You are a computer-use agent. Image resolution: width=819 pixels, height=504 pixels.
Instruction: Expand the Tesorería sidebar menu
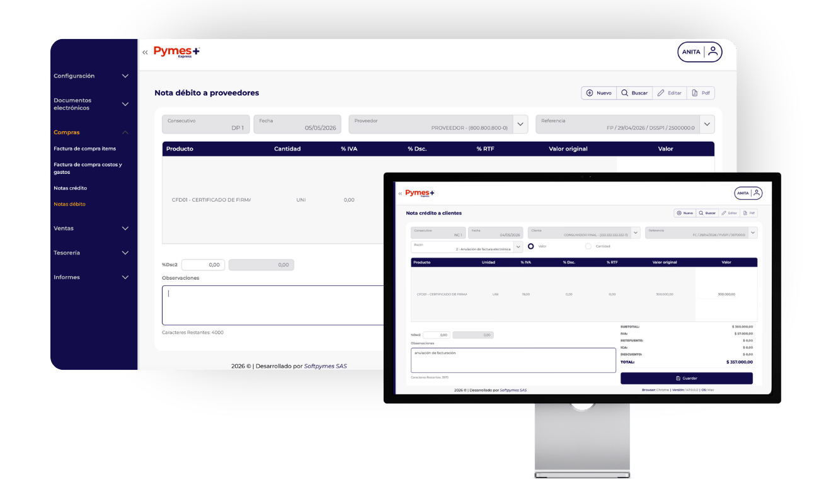click(x=91, y=253)
